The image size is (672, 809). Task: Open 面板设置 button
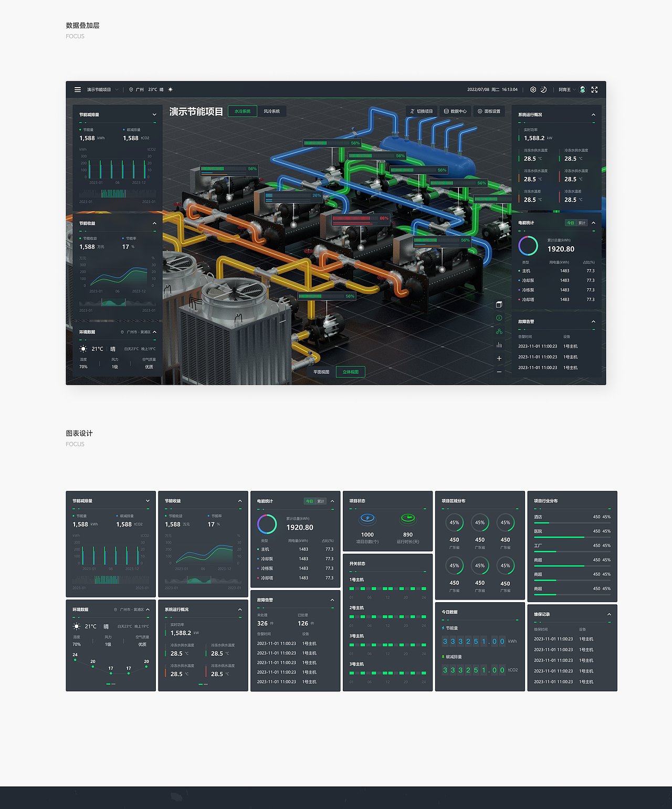coord(489,111)
